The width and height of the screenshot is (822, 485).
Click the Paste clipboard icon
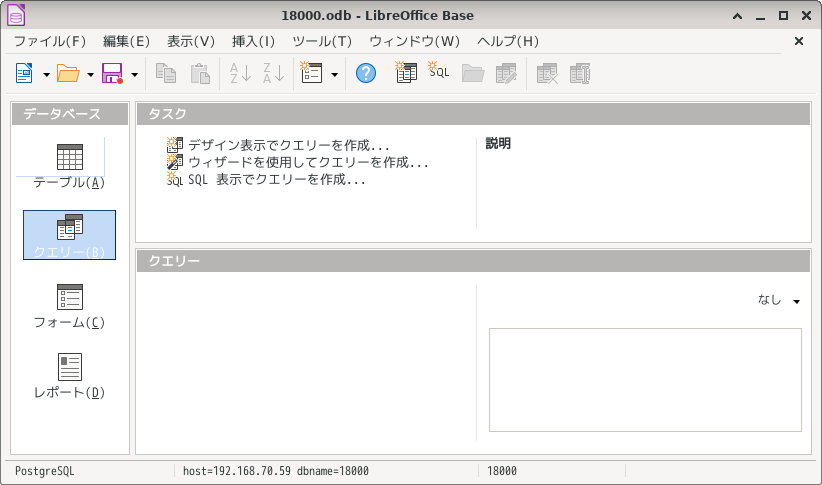200,73
